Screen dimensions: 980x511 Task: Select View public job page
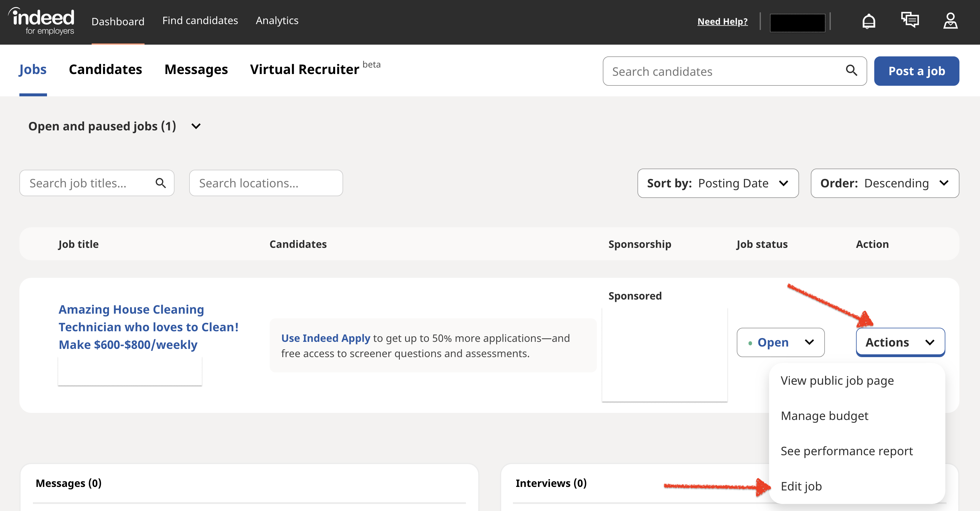click(x=837, y=380)
